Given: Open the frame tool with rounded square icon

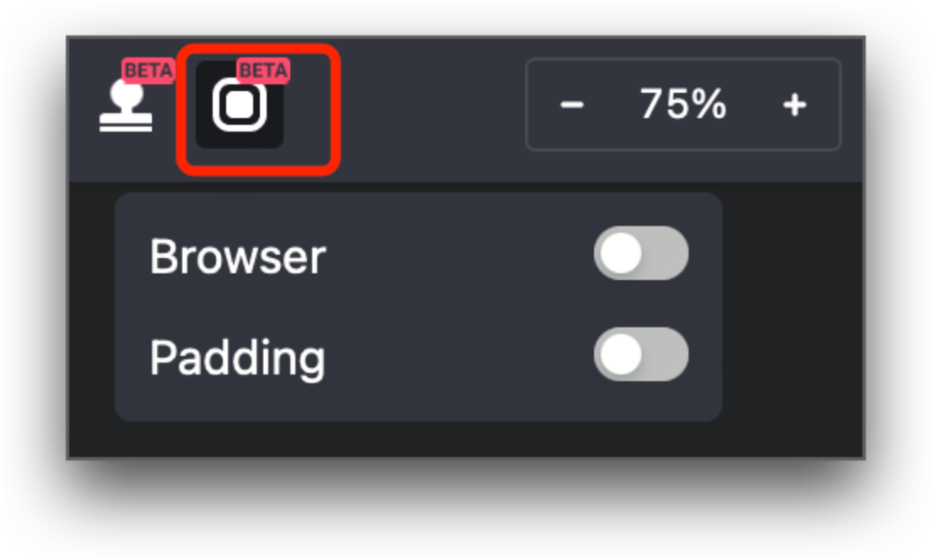Looking at the screenshot, I should 240,105.
